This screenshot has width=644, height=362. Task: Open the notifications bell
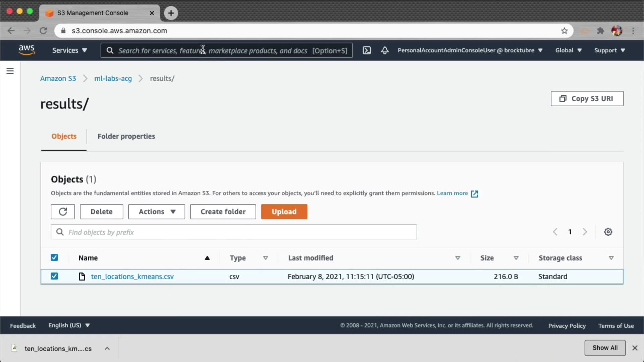coord(385,50)
